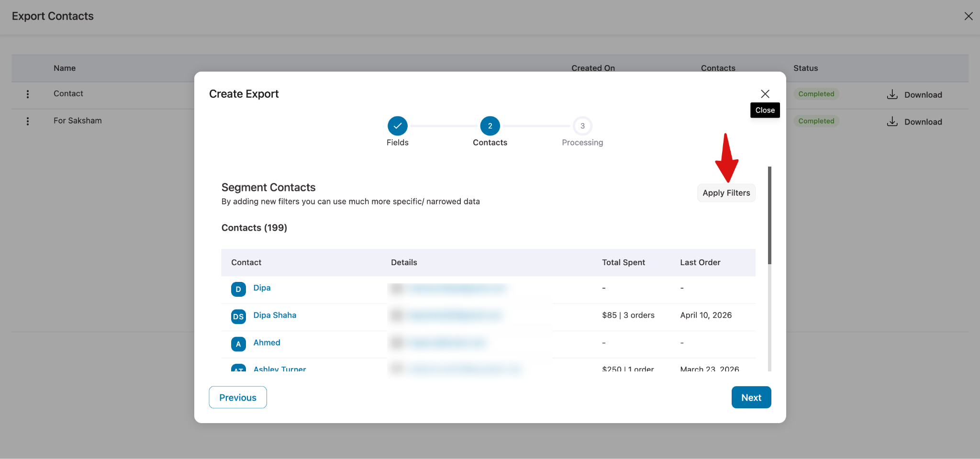980x459 pixels.
Task: Select step 3 Processing in the stepper
Action: (582, 126)
